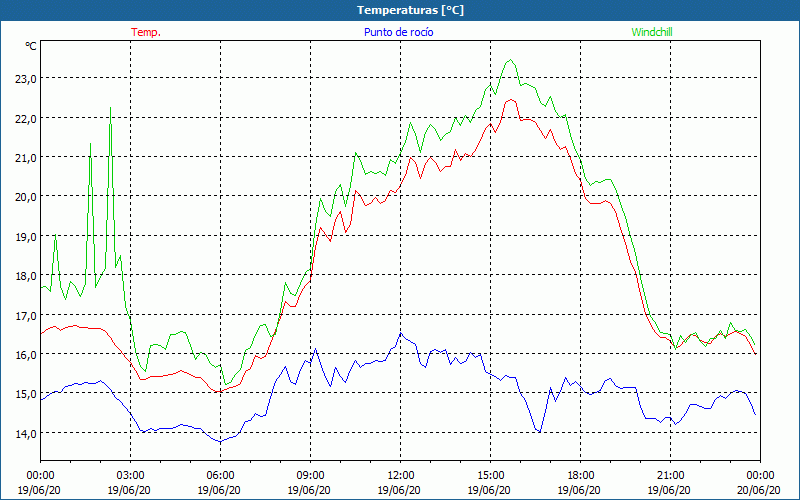
Task: Click the °C unit label on axis
Action: (x=31, y=46)
